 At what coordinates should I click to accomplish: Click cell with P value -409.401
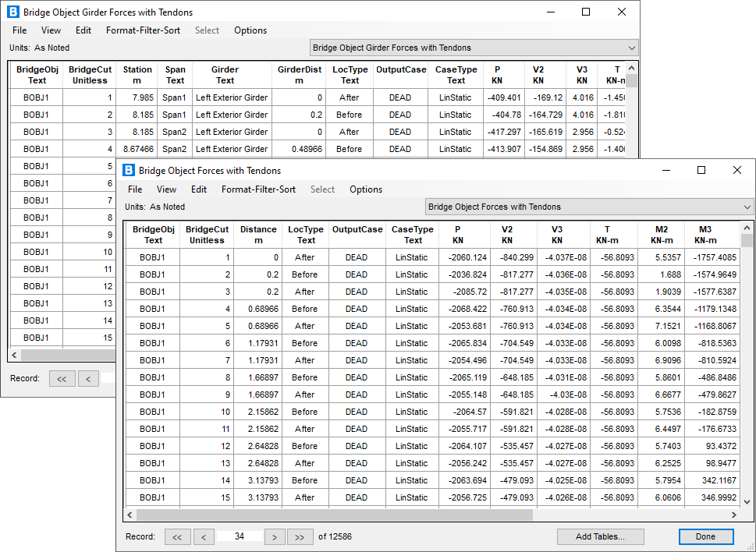(x=504, y=97)
